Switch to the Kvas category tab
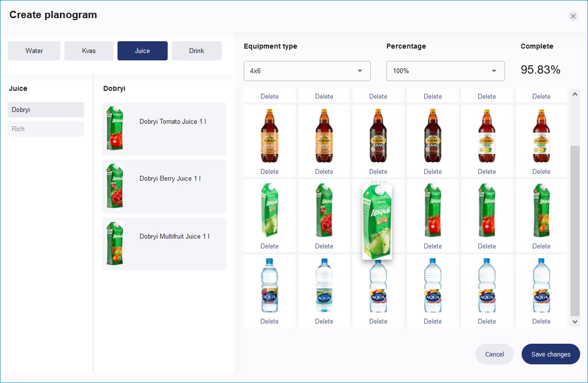The image size is (588, 383). click(89, 51)
